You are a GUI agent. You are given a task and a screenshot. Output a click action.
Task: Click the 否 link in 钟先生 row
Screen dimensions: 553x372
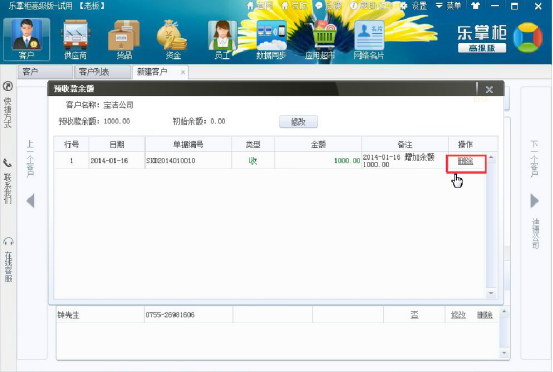click(x=414, y=315)
